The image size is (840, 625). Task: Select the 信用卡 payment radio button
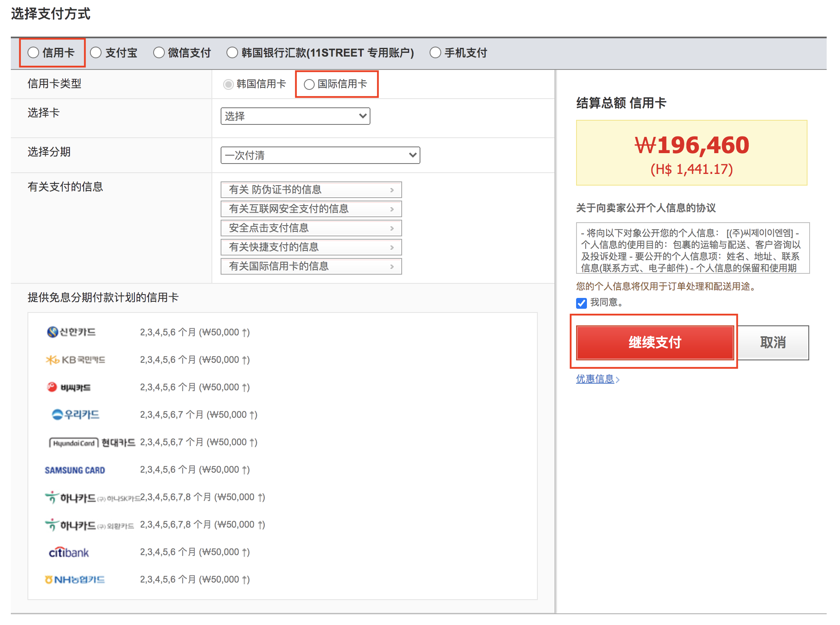[33, 53]
